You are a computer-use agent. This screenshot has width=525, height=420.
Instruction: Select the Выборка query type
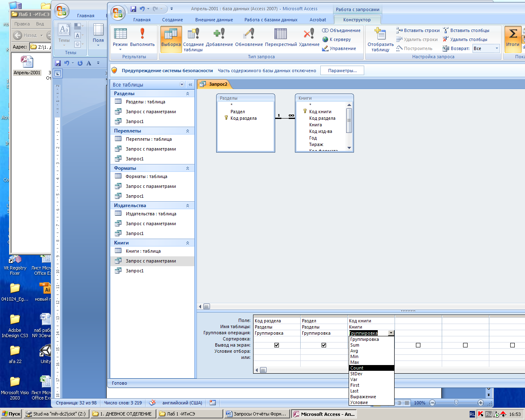(x=171, y=39)
